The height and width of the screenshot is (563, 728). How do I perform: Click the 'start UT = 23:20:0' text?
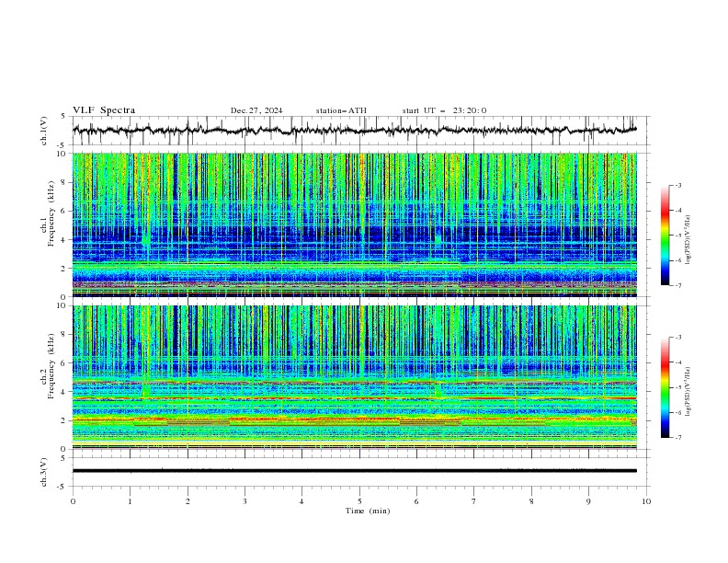coord(444,110)
